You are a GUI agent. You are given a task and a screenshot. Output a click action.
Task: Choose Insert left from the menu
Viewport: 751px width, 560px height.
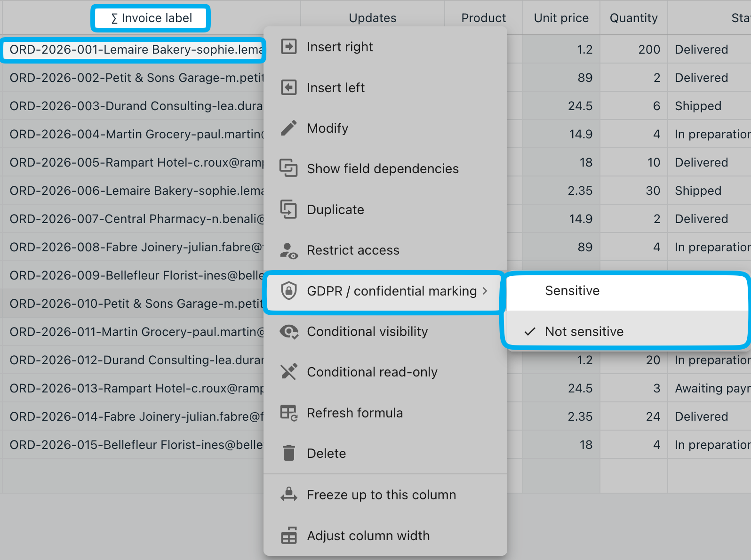385,88
